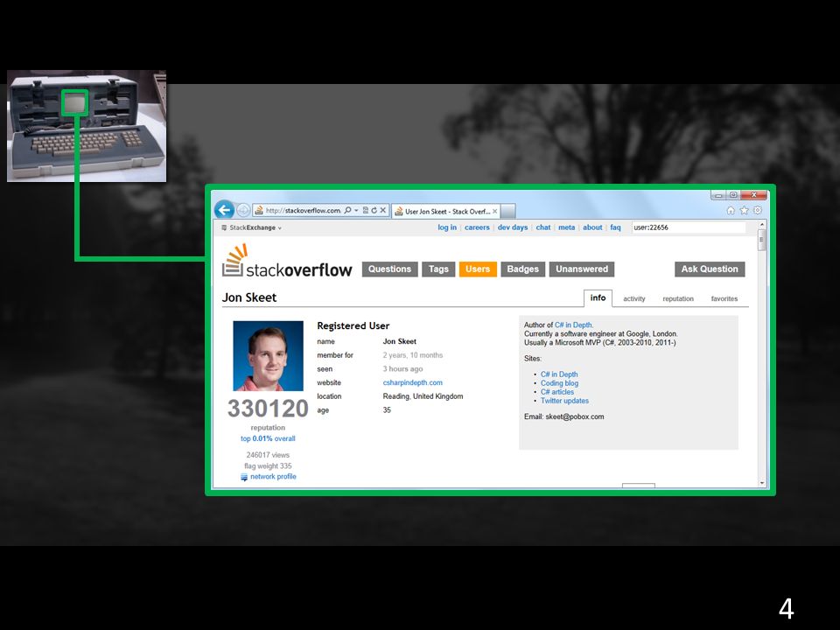Open the Questions navigation button
The image size is (840, 630).
pyautogui.click(x=389, y=269)
